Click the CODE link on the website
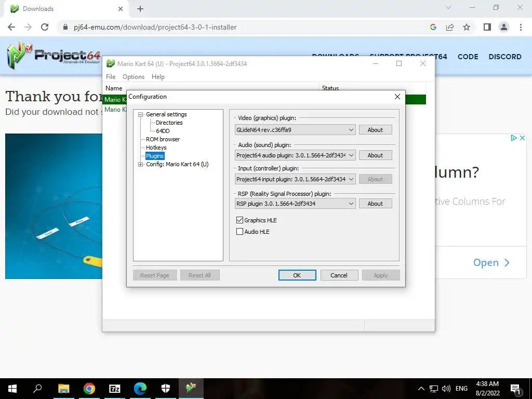This screenshot has width=532, height=399. coord(468,57)
